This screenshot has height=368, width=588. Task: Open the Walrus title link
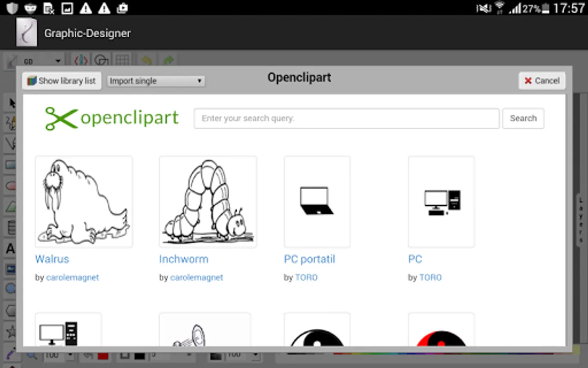coord(52,259)
